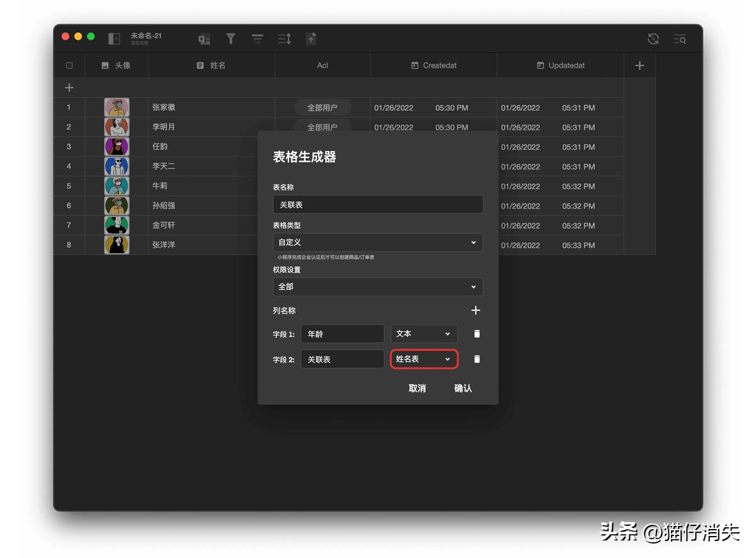This screenshot has height=558, width=756.
Task: Click the sidebar panel icon next to 未命名-21
Action: pyautogui.click(x=114, y=38)
